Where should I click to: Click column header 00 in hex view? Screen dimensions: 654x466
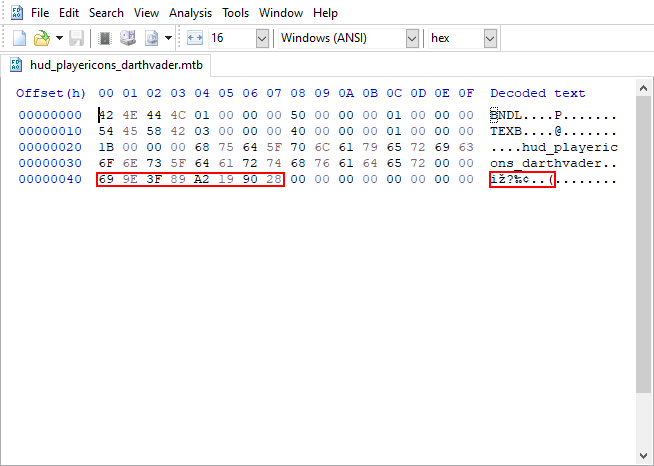pos(106,93)
